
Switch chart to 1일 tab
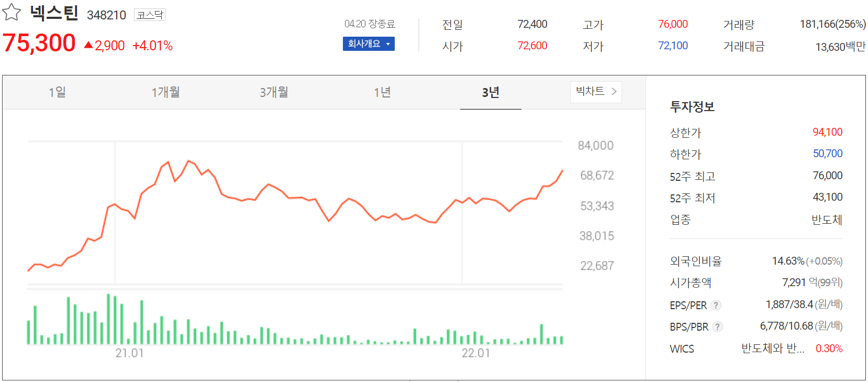[x=57, y=93]
